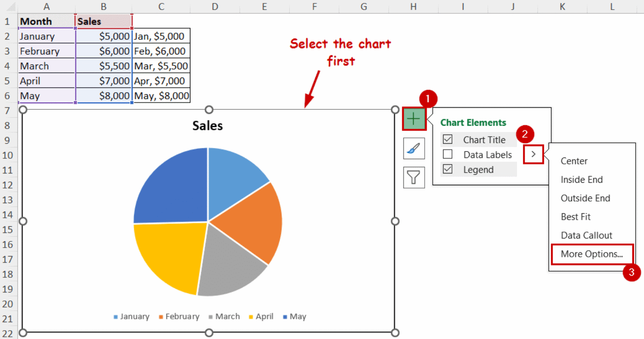Image resolution: width=644 pixels, height=339 pixels.
Task: Expand the Data Labels submenu arrow
Action: click(x=533, y=154)
